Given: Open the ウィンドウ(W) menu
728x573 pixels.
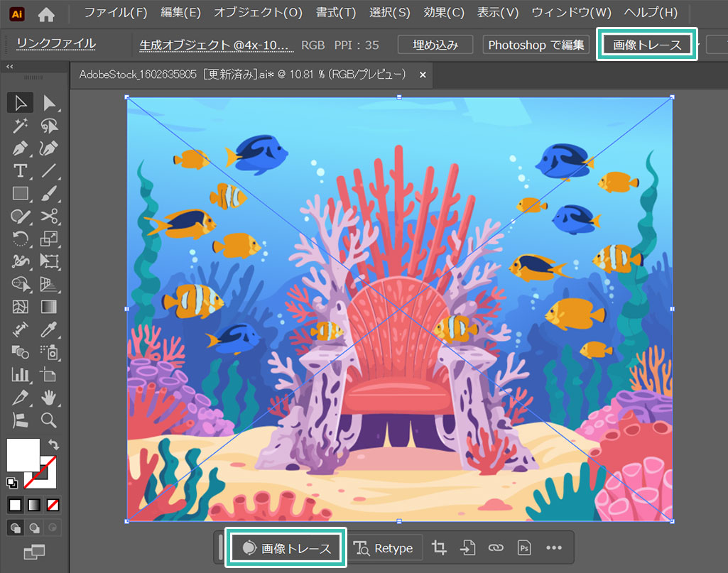Looking at the screenshot, I should tap(571, 13).
